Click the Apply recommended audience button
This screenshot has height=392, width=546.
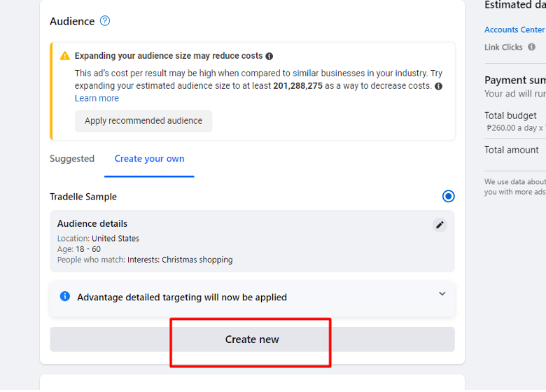tap(143, 121)
